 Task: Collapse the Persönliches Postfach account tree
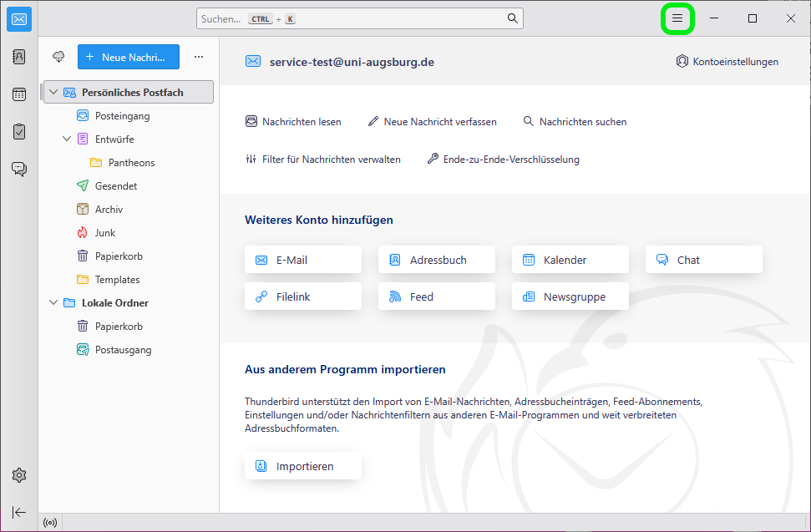coord(54,93)
